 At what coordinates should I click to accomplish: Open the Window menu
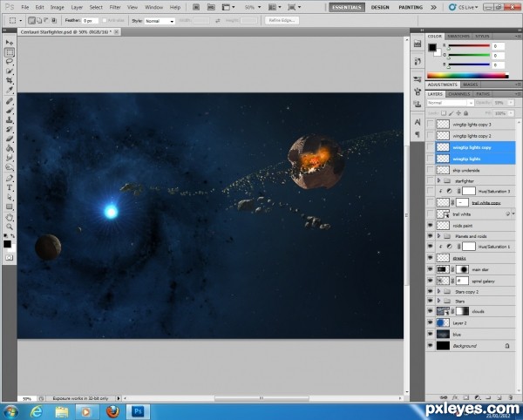pos(153,7)
